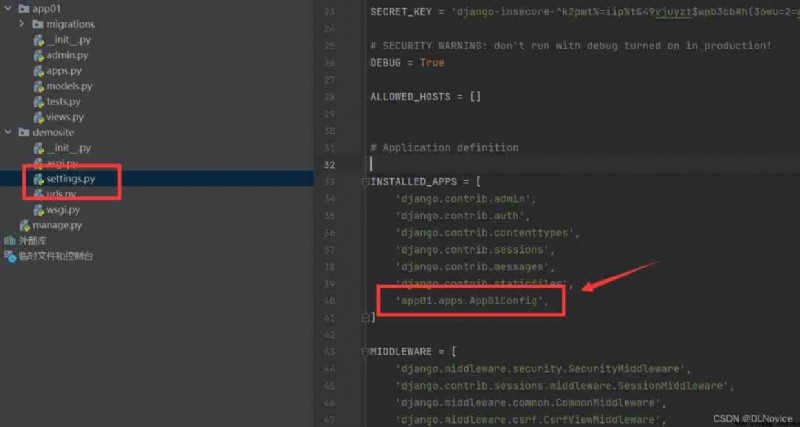The height and width of the screenshot is (427, 800).
Task: Click line number 32 in gutter
Action: coord(330,165)
